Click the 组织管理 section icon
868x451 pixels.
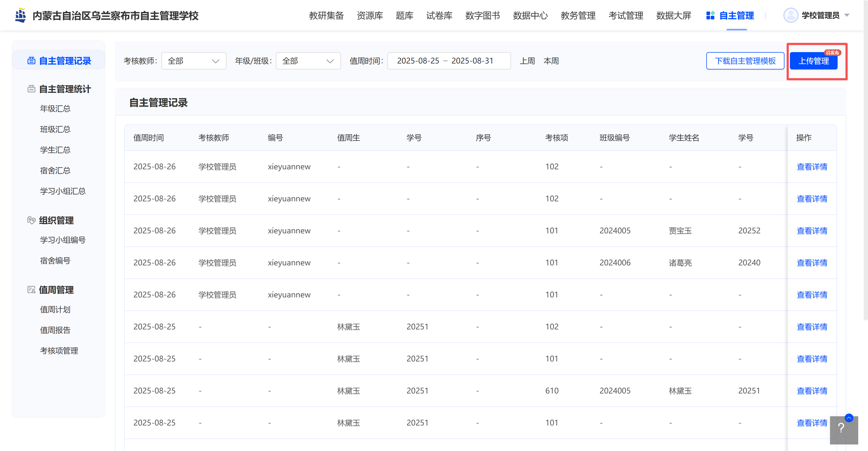click(x=31, y=220)
